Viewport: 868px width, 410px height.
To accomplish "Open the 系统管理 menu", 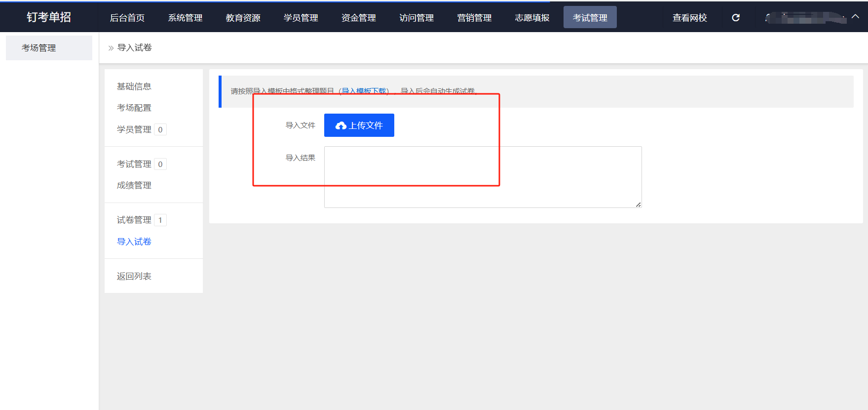I will tap(185, 18).
